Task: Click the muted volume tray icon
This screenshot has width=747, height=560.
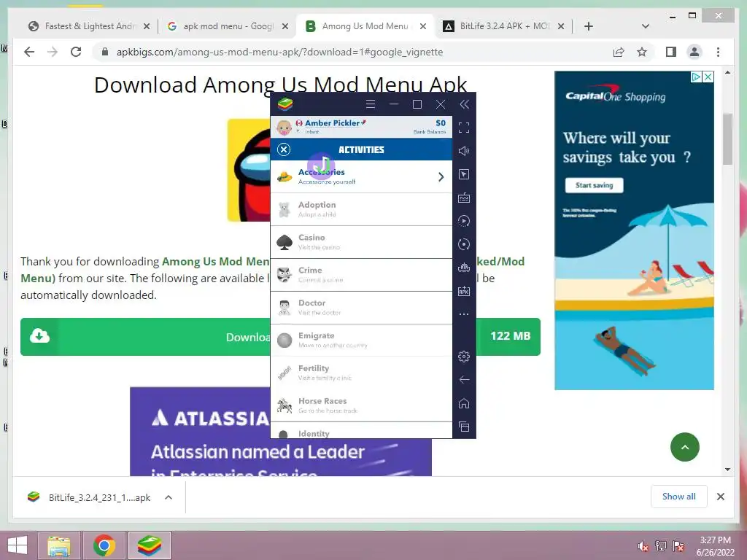Action: (x=643, y=546)
